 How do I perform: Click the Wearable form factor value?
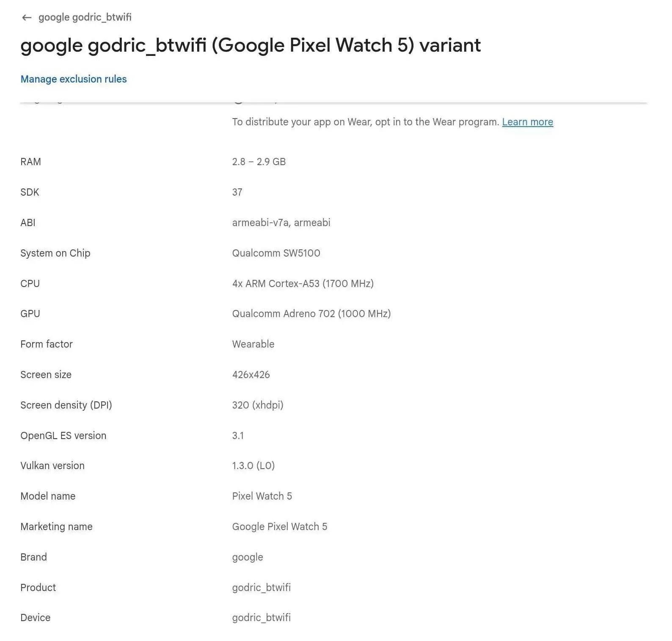[x=253, y=344]
